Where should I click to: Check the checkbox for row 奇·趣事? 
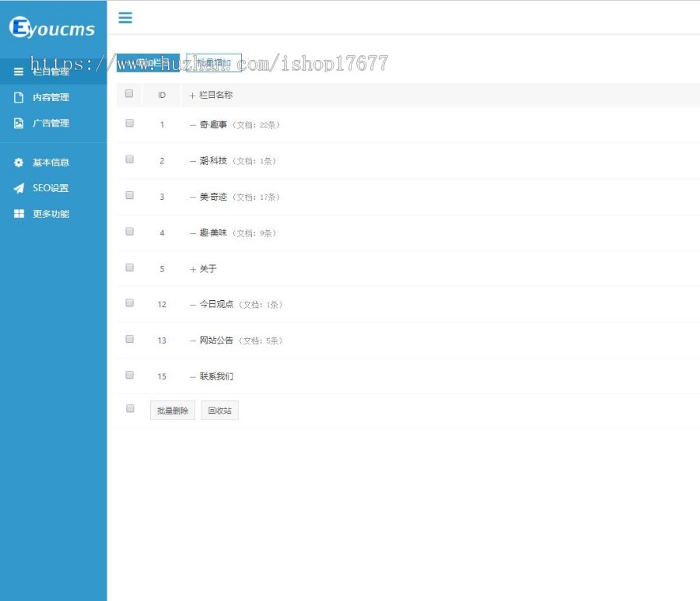tap(129, 123)
